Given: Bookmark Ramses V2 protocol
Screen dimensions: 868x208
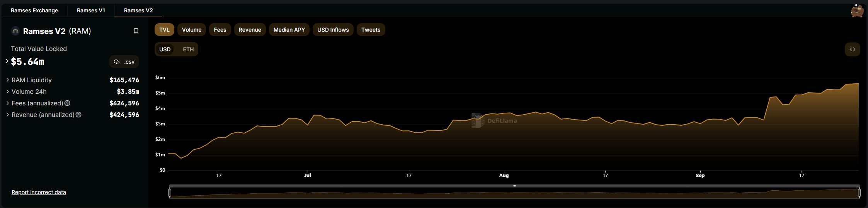Looking at the screenshot, I should click(136, 31).
